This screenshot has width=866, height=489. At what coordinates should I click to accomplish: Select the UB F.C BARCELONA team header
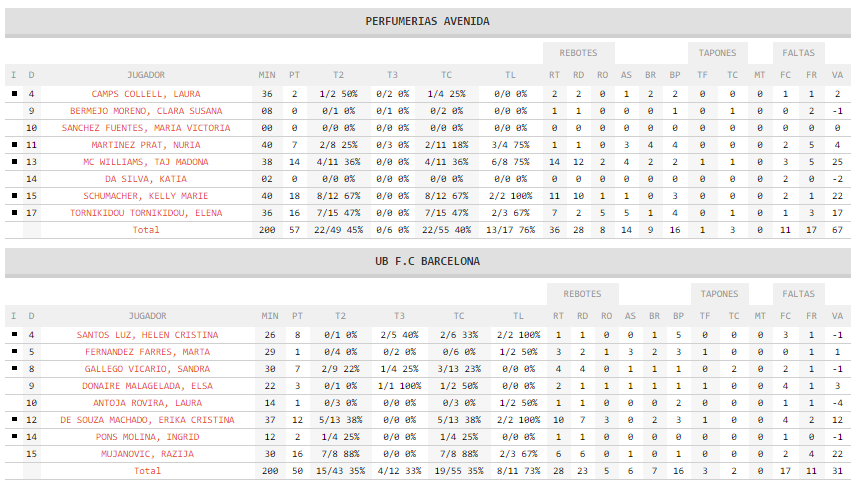(x=427, y=261)
